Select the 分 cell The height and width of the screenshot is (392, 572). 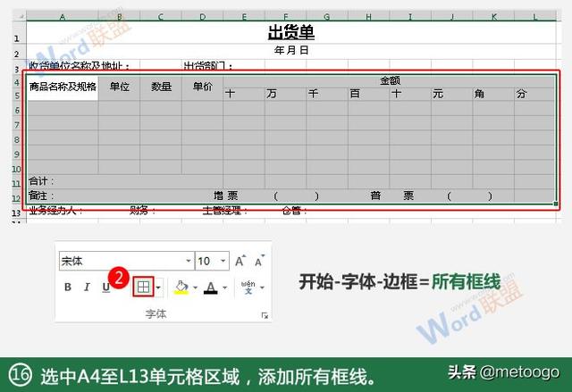coord(534,94)
